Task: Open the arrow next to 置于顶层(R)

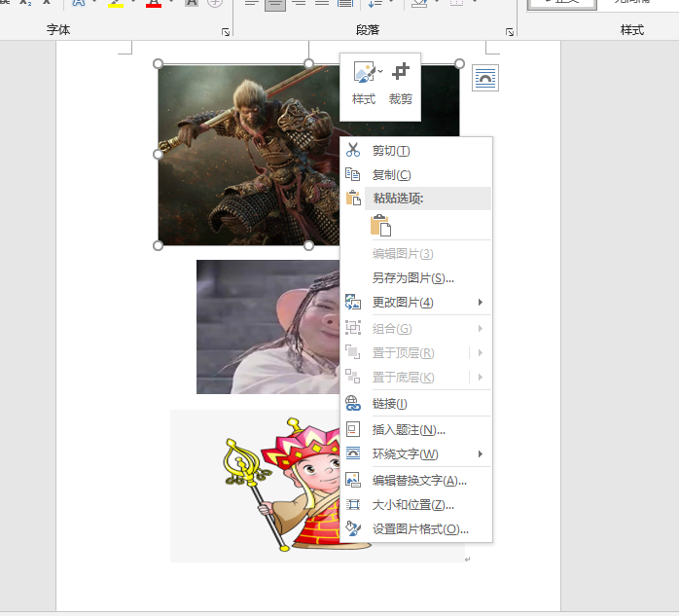Action: coord(481,353)
